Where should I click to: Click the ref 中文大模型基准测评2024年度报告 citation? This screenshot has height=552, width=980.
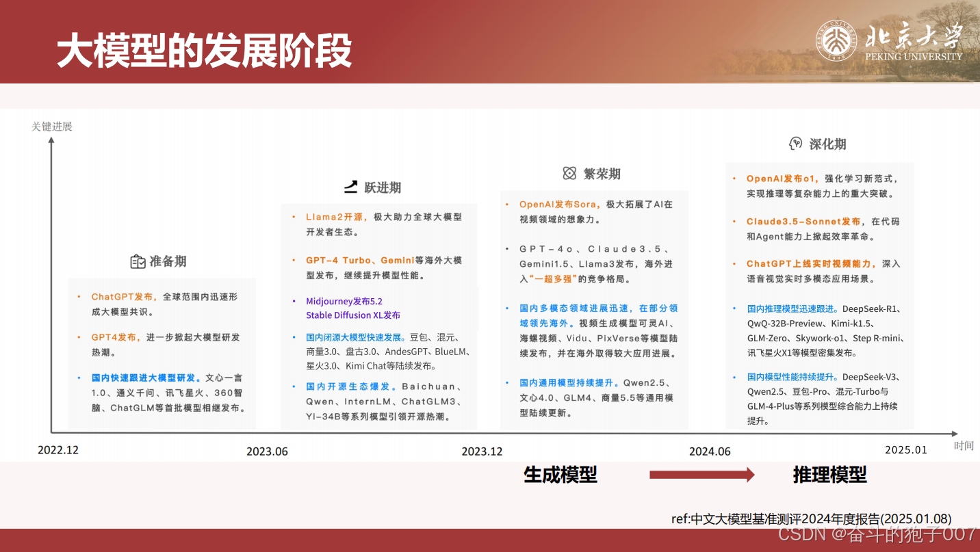(x=812, y=518)
